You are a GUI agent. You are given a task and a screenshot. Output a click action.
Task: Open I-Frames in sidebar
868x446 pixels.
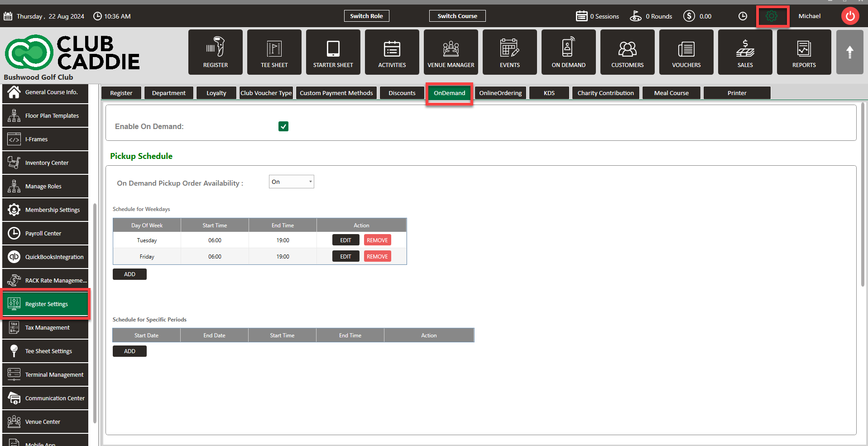tap(45, 139)
